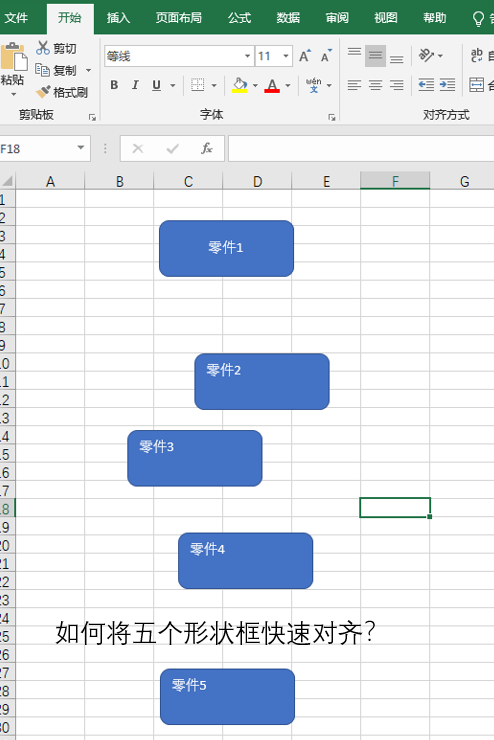The width and height of the screenshot is (494, 740).
Task: Expand the font color dropdown arrow
Action: [288, 85]
